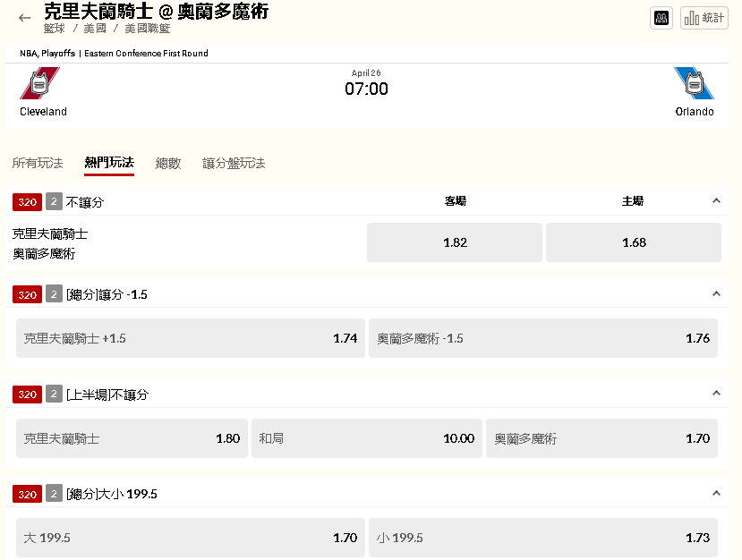
Task: Click the NBA, Playoffs Eastern Conference text
Action: [x=114, y=54]
